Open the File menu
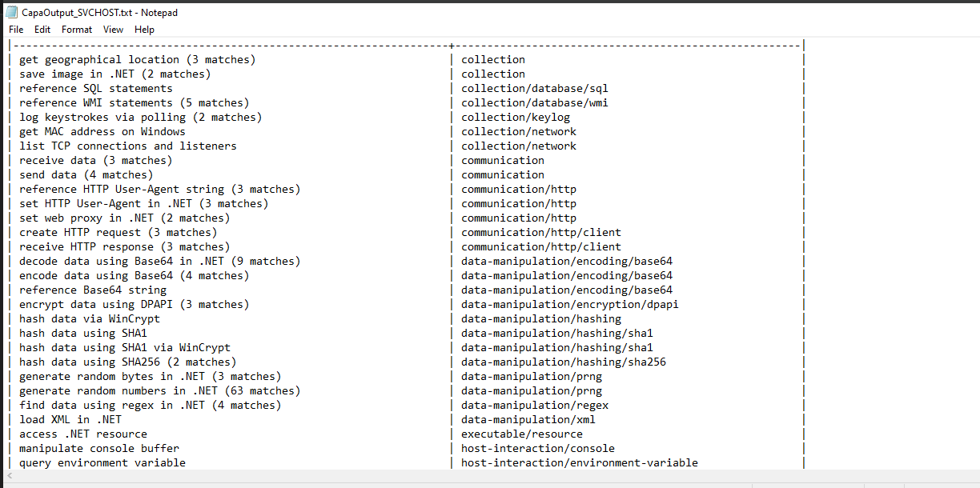980x488 pixels. pyautogui.click(x=16, y=30)
